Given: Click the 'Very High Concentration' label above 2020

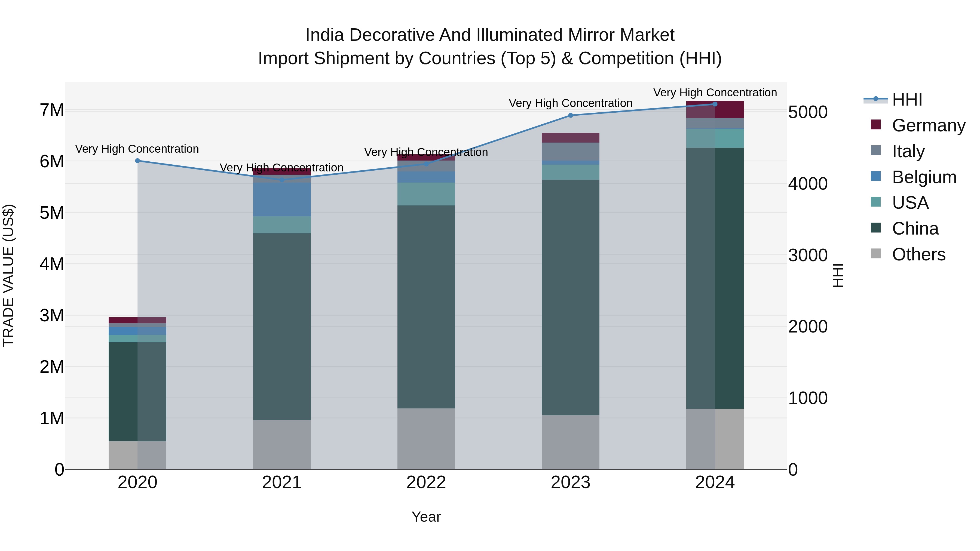Looking at the screenshot, I should pos(137,149).
